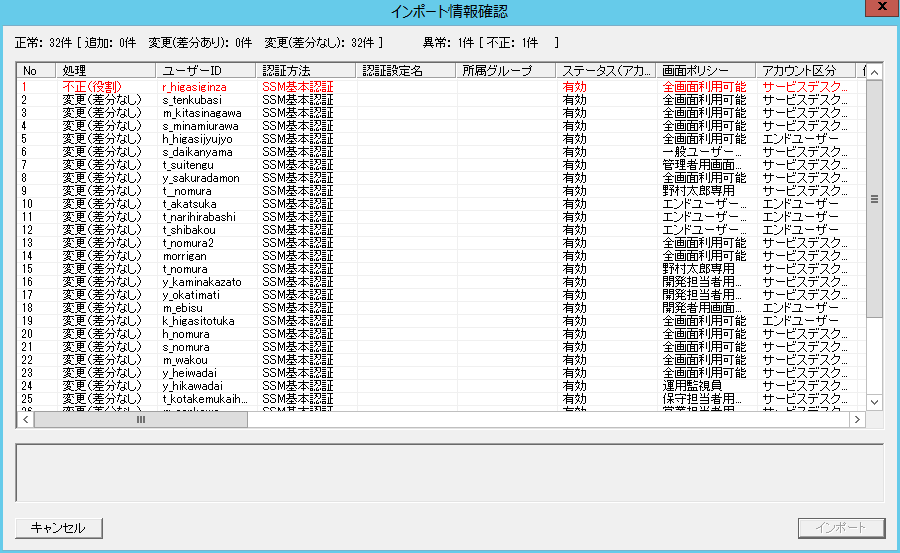Select user y_heiwadai
This screenshot has height=553, width=900.
190,373
